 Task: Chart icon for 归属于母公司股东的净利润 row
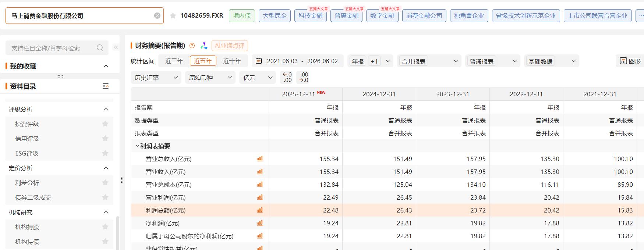pos(260,236)
